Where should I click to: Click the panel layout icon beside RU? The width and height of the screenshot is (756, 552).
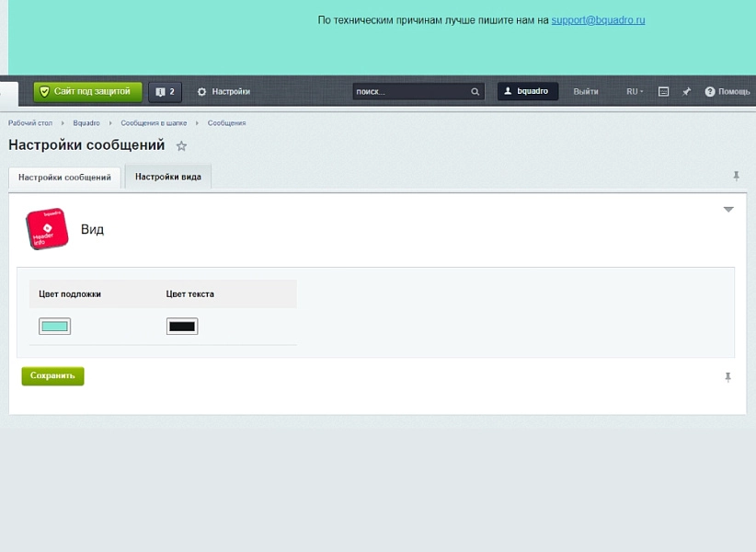663,92
